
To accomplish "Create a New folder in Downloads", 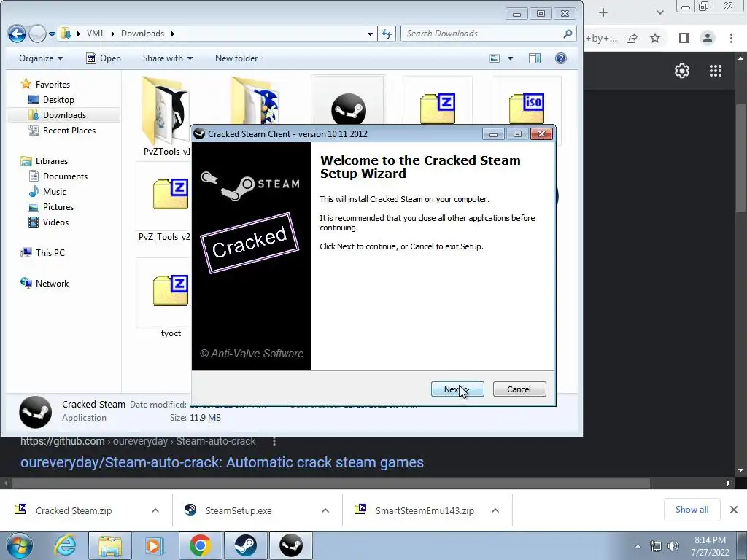I will (x=236, y=58).
